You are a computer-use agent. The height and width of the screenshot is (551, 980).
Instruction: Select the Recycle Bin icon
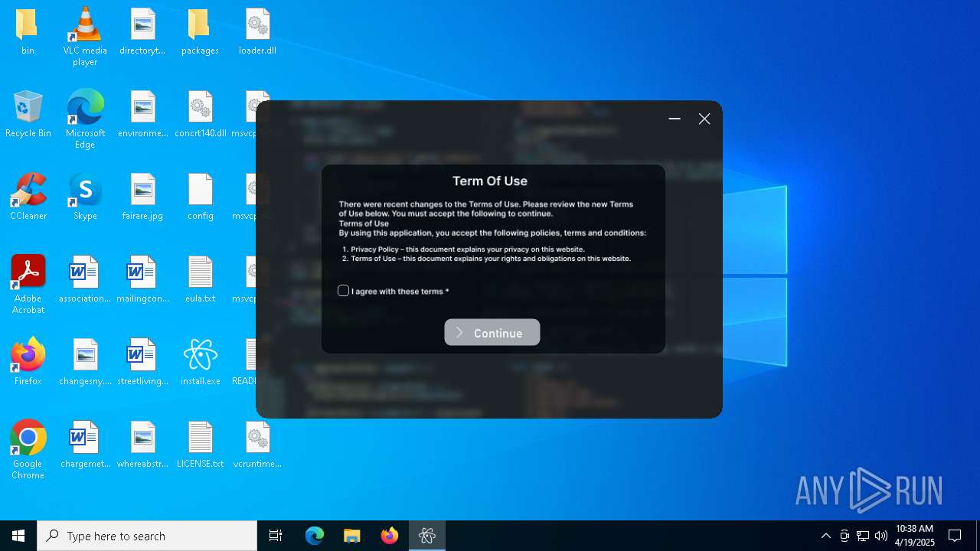tap(28, 115)
